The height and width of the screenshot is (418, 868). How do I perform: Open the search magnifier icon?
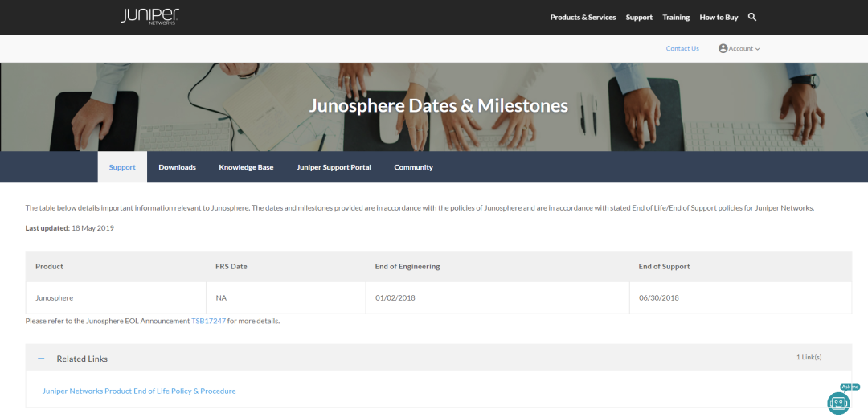[751, 17]
